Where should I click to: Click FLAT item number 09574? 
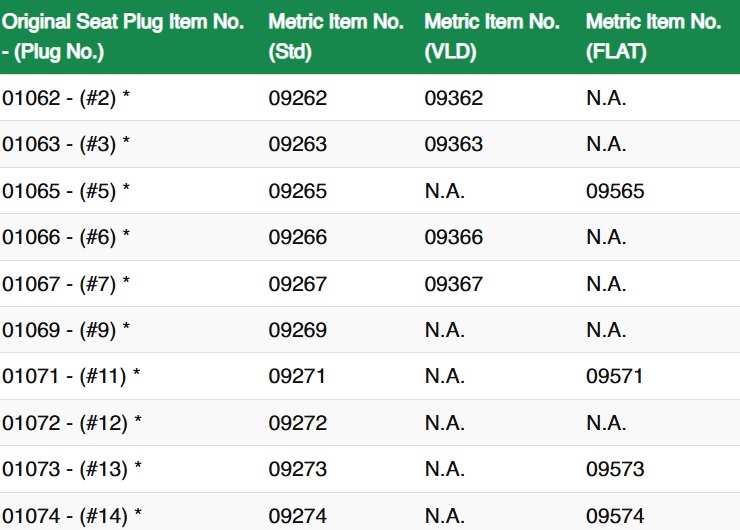(x=615, y=516)
